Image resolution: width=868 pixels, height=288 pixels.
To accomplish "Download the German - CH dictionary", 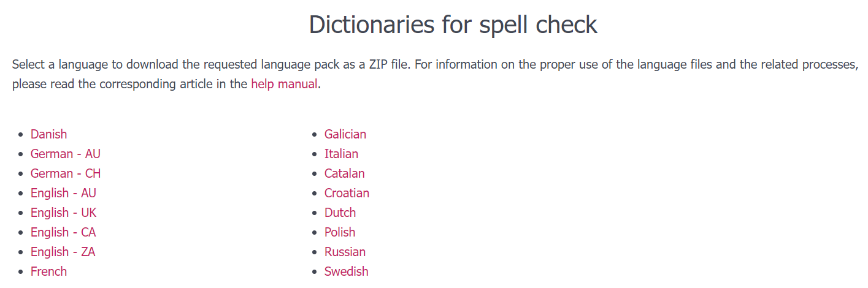I will pos(66,173).
